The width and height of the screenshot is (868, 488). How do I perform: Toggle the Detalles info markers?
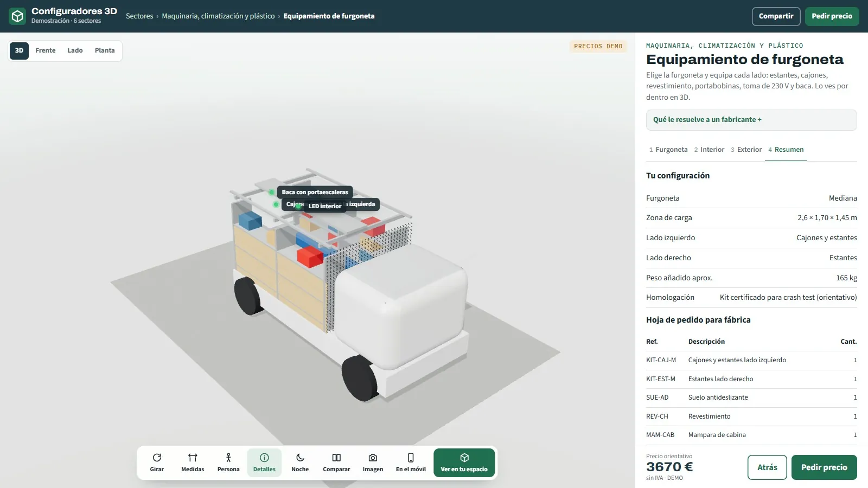point(264,463)
